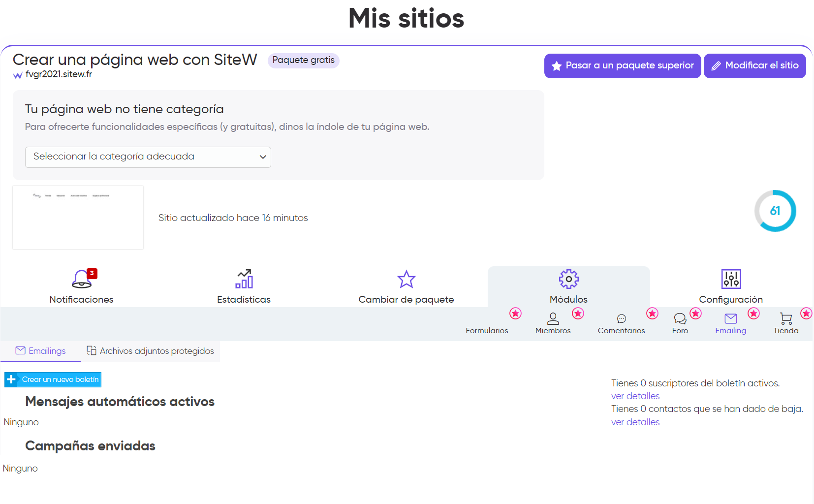Click the Crear una página web con SiteW title
This screenshot has height=504, width=814.
(x=135, y=60)
